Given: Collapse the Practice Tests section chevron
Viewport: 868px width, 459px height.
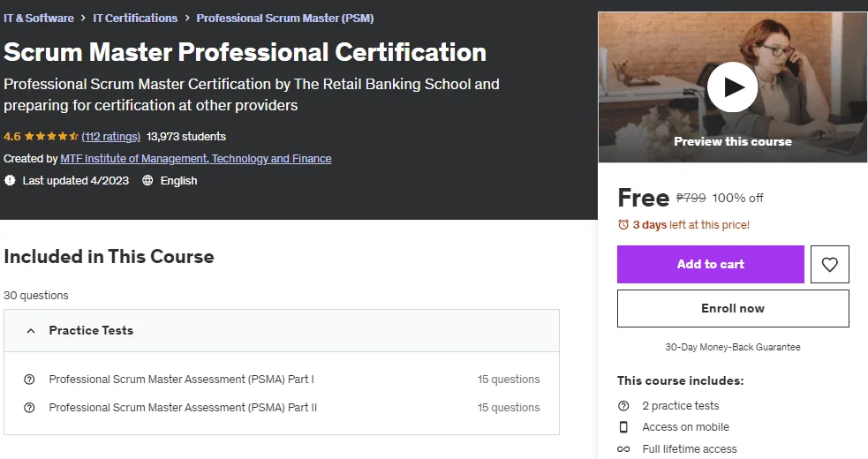Looking at the screenshot, I should tap(31, 330).
